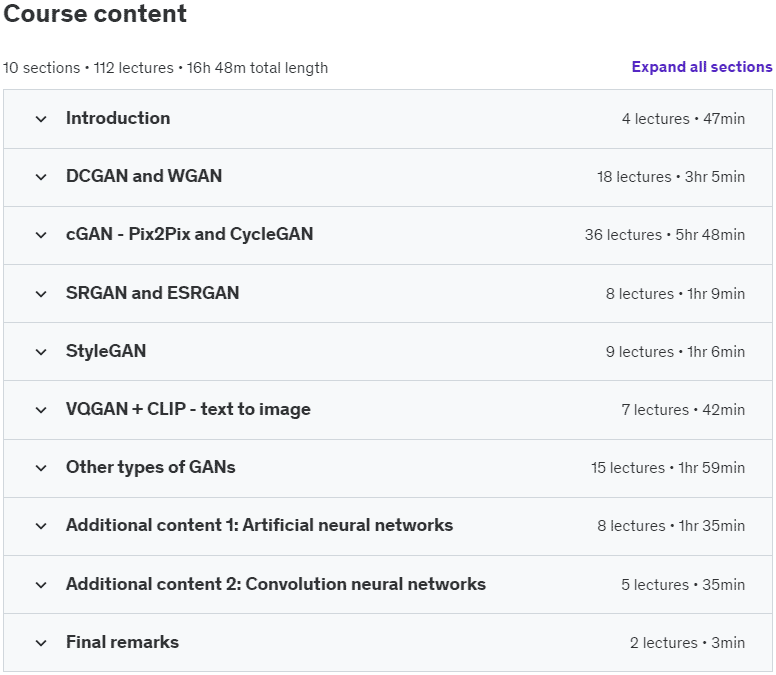Select the StyleGAN title
Viewport: 776px width, 675px height.
coord(106,351)
